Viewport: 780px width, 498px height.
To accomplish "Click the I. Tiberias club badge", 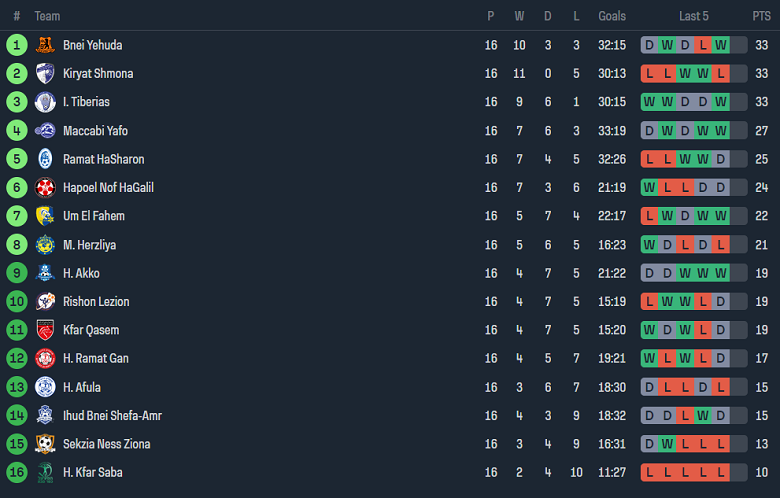I will pos(45,102).
